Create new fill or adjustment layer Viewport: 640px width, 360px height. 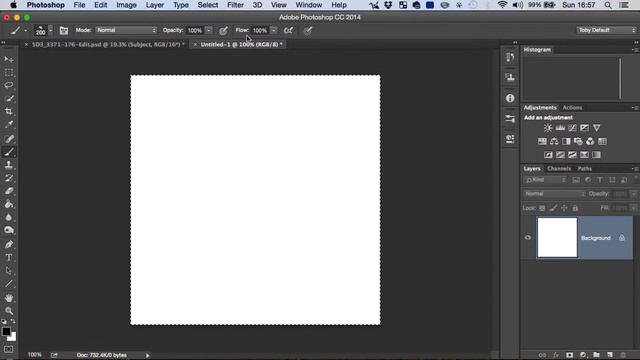pyautogui.click(x=583, y=355)
